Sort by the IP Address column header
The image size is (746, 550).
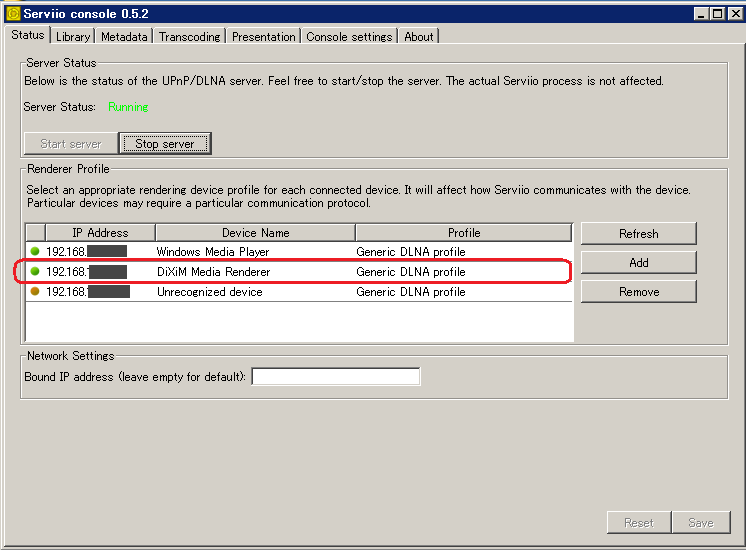click(100, 233)
